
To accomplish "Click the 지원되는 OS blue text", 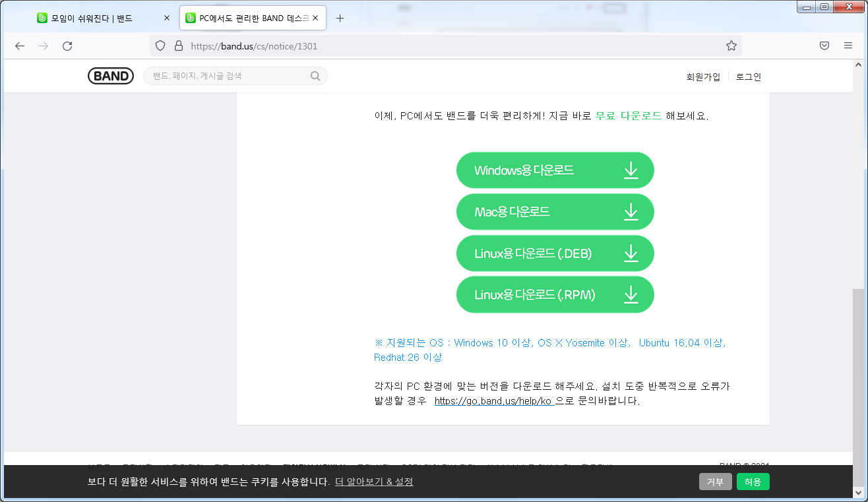I will (x=550, y=350).
